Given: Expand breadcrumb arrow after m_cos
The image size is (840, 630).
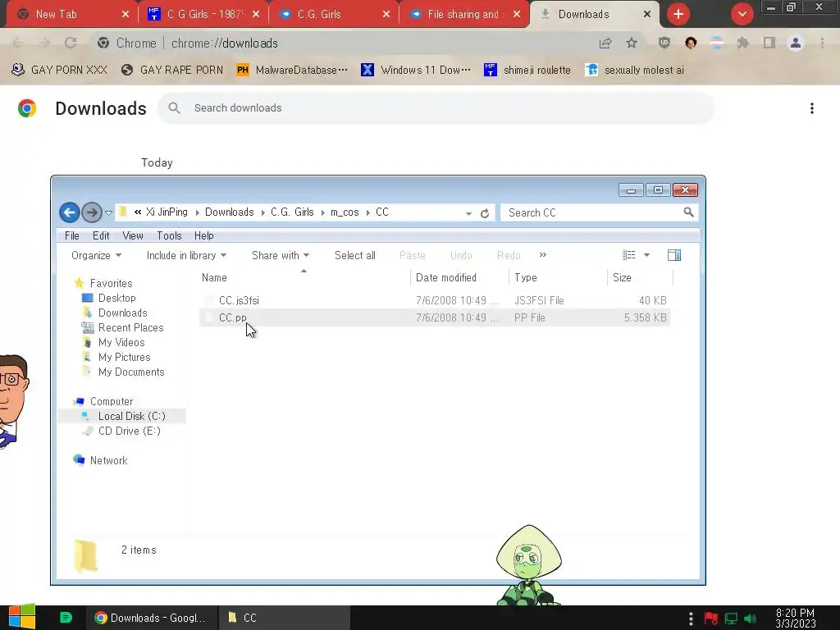Looking at the screenshot, I should click(x=368, y=212).
